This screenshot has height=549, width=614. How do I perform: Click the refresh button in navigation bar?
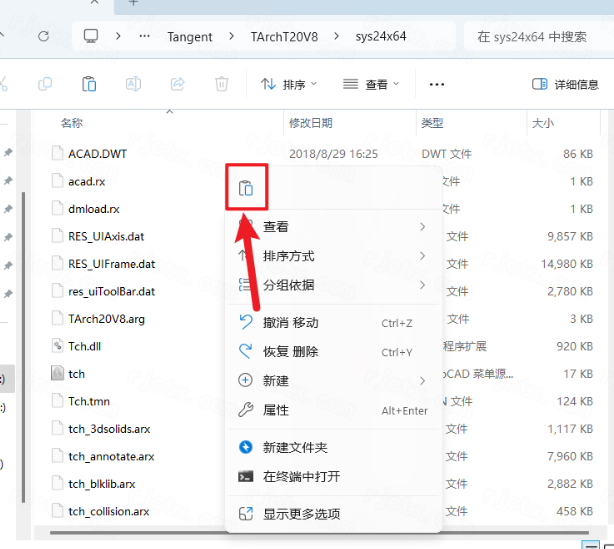click(x=43, y=36)
